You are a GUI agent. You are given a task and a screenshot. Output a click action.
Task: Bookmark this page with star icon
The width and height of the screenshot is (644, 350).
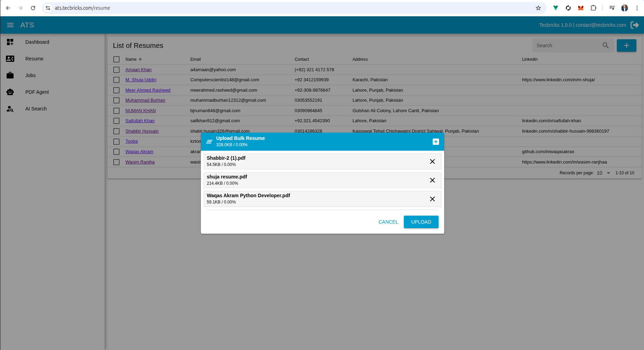tap(538, 8)
